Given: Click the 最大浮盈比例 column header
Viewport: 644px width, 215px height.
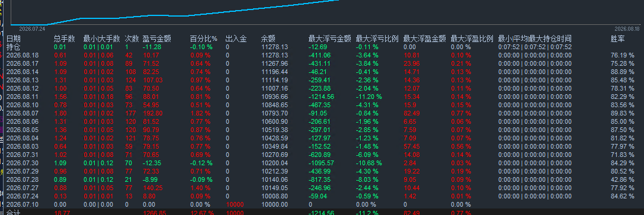Looking at the screenshot, I should pos(472,38).
